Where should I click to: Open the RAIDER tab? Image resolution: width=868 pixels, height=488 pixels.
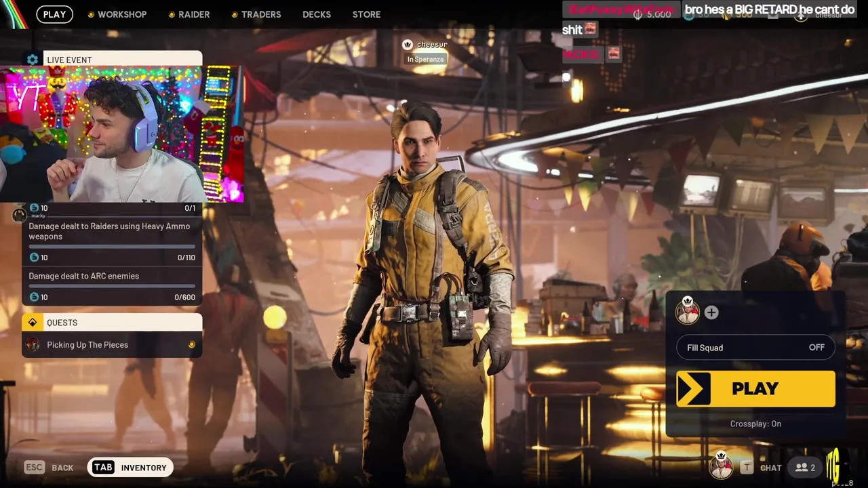pos(189,14)
